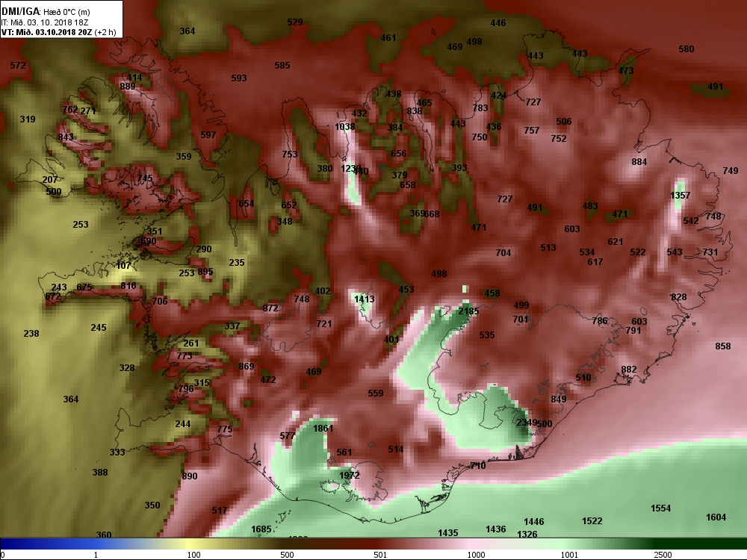Click the map value '593'
The height and width of the screenshot is (560, 747).
click(239, 78)
